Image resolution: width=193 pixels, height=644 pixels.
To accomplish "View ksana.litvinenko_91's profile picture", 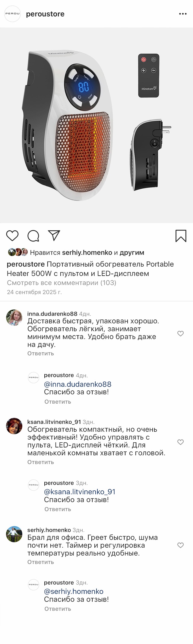I will (x=14, y=426).
